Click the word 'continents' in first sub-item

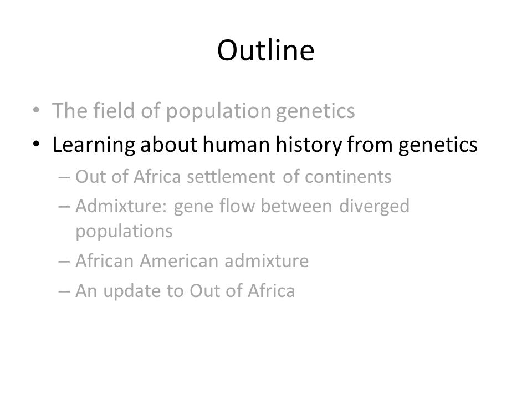point(348,177)
